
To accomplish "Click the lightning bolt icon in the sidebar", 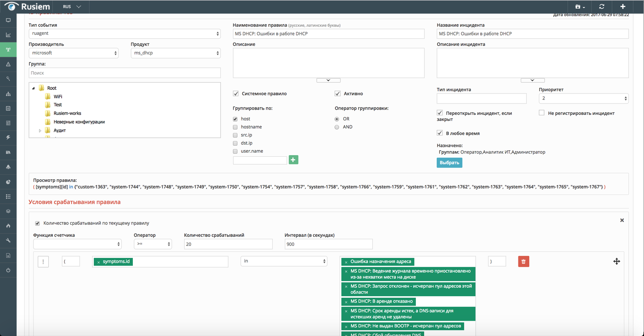I will click(8, 138).
